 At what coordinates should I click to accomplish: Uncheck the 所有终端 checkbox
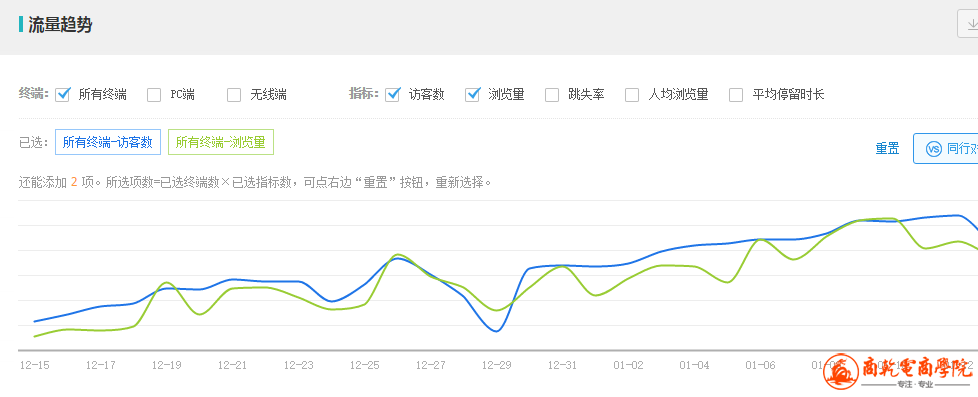pyautogui.click(x=62, y=94)
